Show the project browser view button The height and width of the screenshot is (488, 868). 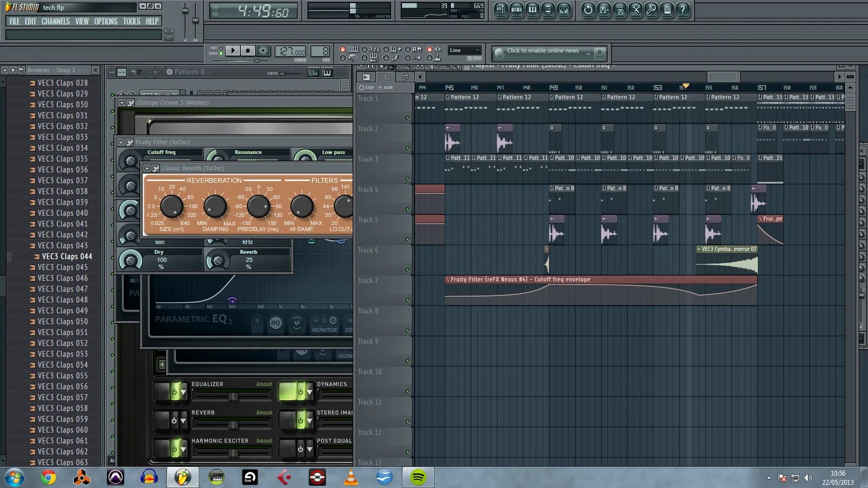[548, 9]
